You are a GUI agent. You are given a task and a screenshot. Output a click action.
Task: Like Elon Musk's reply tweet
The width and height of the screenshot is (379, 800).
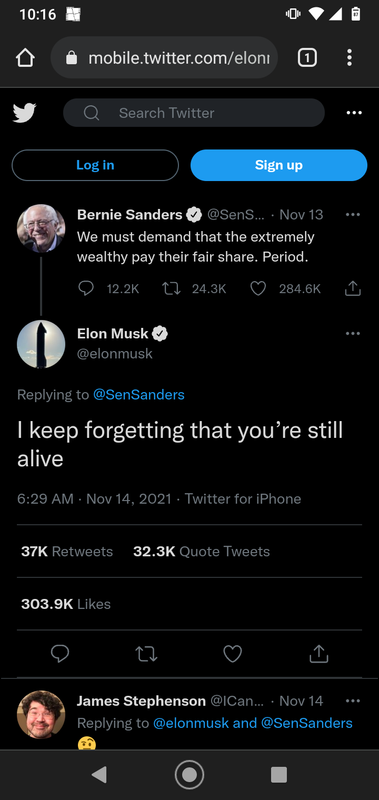coord(233,654)
